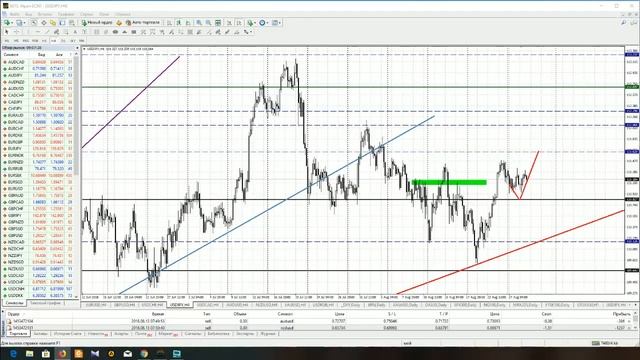
Task: Click the Zoom In chart icon
Action: (198, 22)
